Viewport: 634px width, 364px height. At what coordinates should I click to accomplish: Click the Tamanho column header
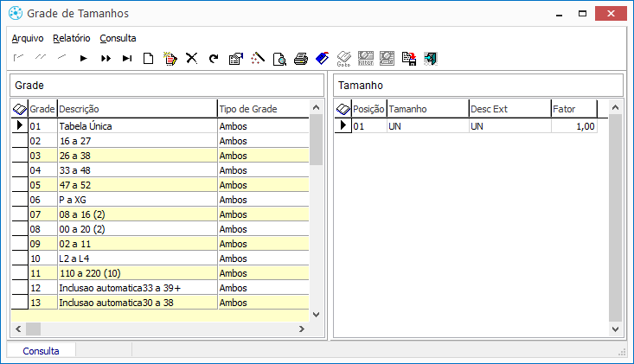coord(428,109)
